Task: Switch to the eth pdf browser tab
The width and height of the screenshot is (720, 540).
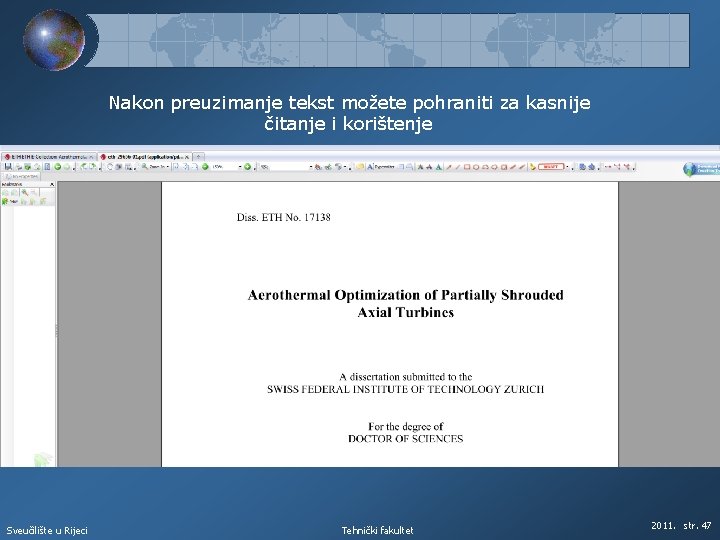Action: click(145, 157)
